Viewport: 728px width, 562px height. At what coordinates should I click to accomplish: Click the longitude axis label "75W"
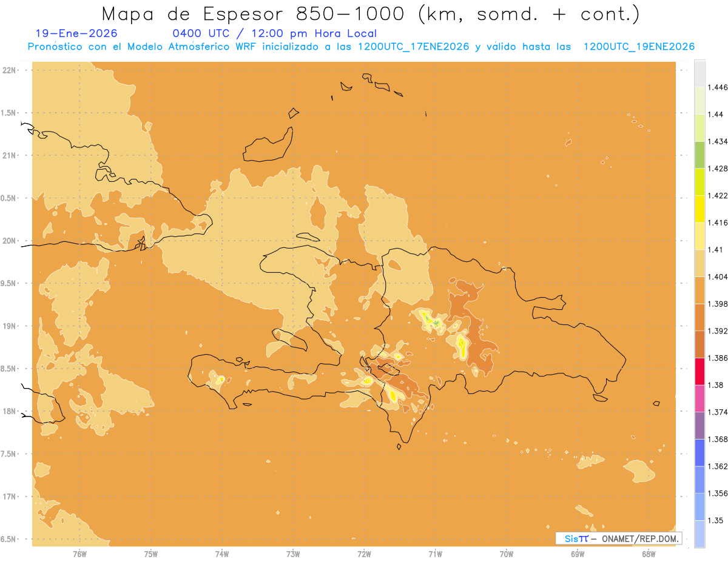[150, 554]
